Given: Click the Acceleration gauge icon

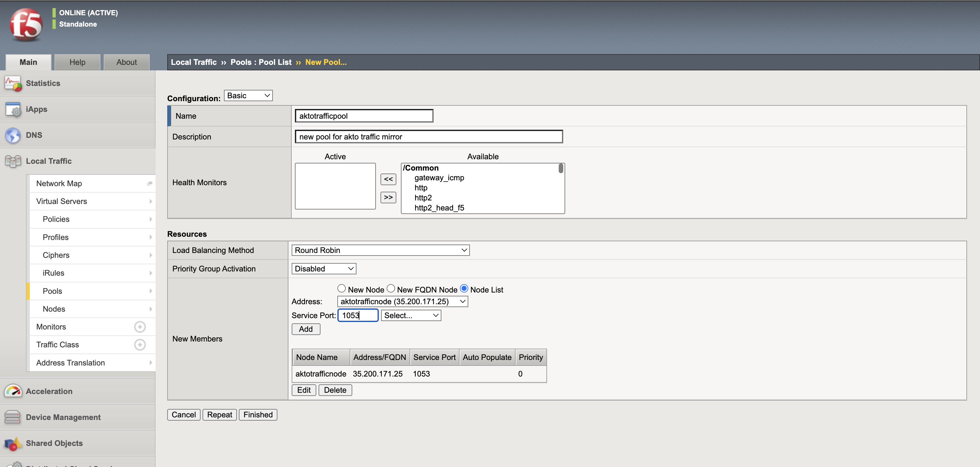Looking at the screenshot, I should click(13, 391).
